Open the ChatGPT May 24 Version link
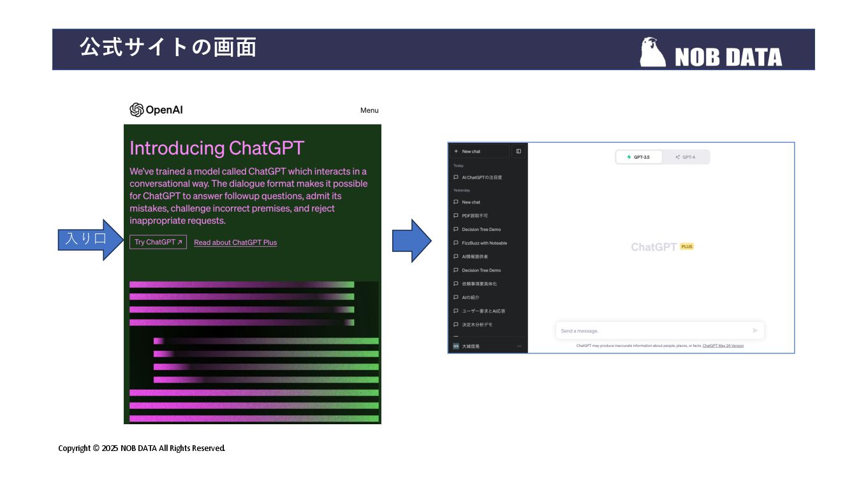The height and width of the screenshot is (488, 868). click(x=723, y=346)
